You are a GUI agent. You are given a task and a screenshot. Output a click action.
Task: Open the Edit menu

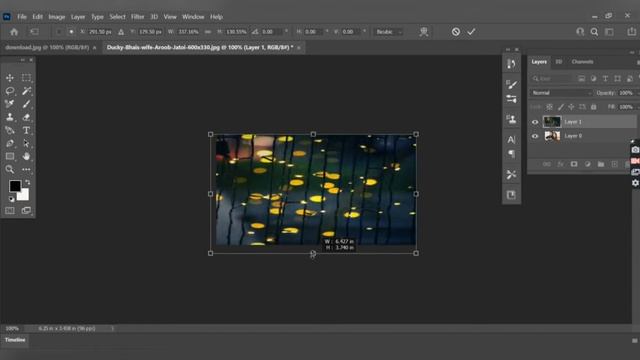38,17
